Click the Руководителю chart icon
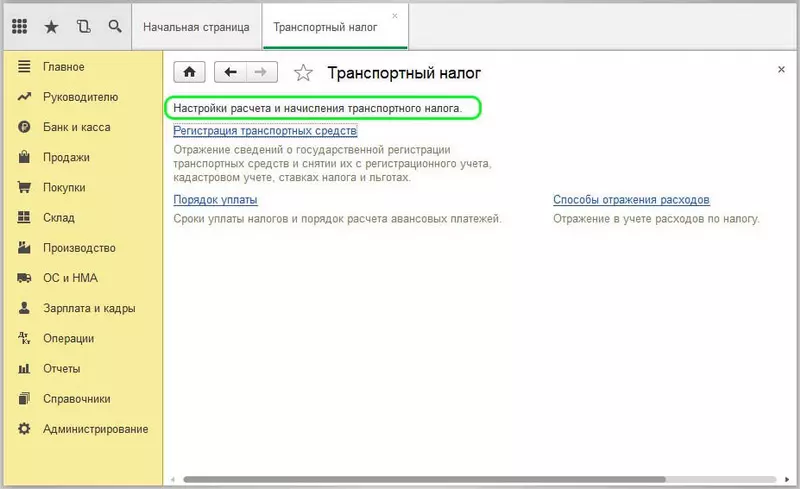This screenshot has height=489, width=800. (x=24, y=96)
